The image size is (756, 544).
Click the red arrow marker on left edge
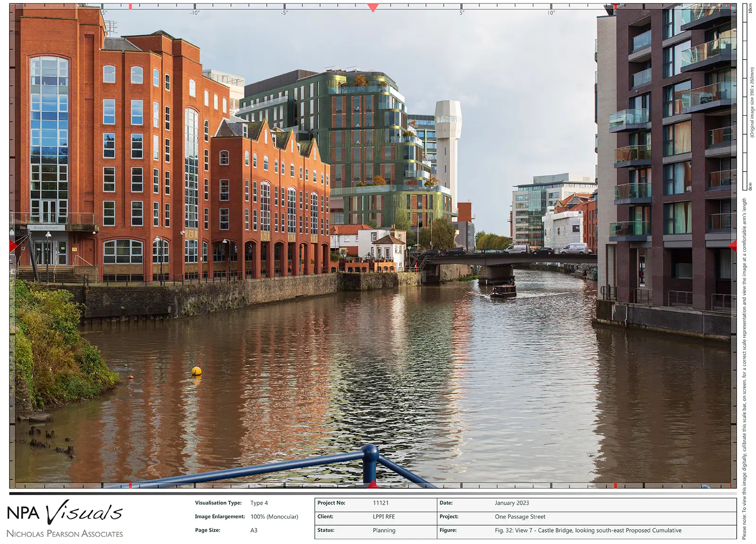click(x=13, y=246)
